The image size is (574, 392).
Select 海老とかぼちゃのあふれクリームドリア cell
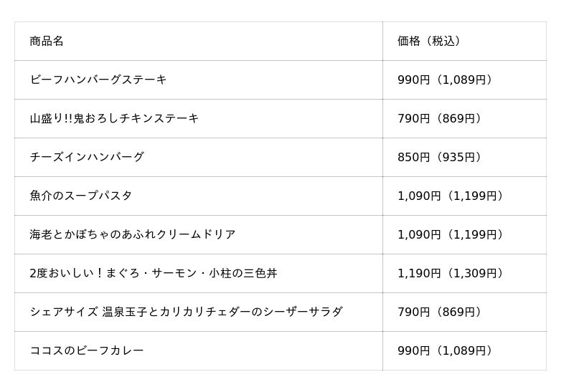[x=133, y=234]
